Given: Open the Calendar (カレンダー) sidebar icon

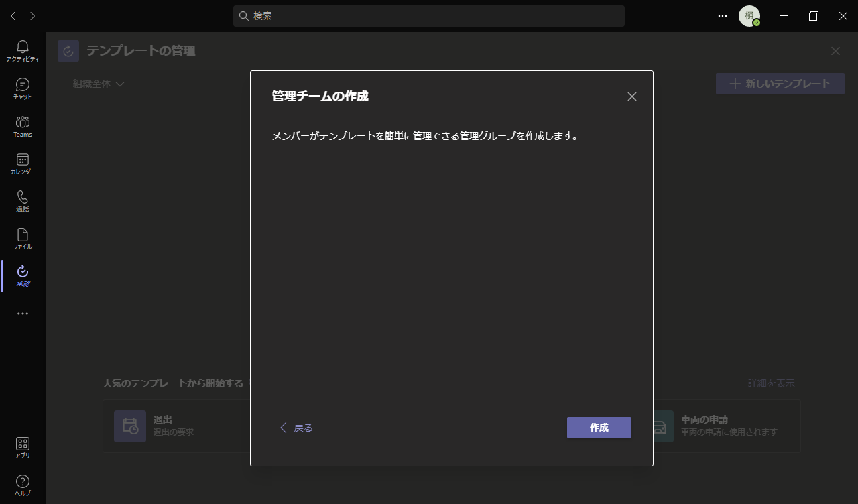Looking at the screenshot, I should coord(23,164).
